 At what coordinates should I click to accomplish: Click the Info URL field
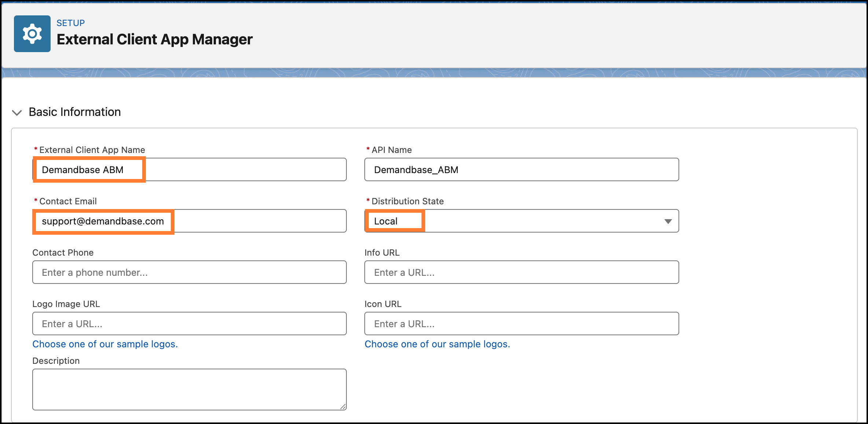[521, 272]
